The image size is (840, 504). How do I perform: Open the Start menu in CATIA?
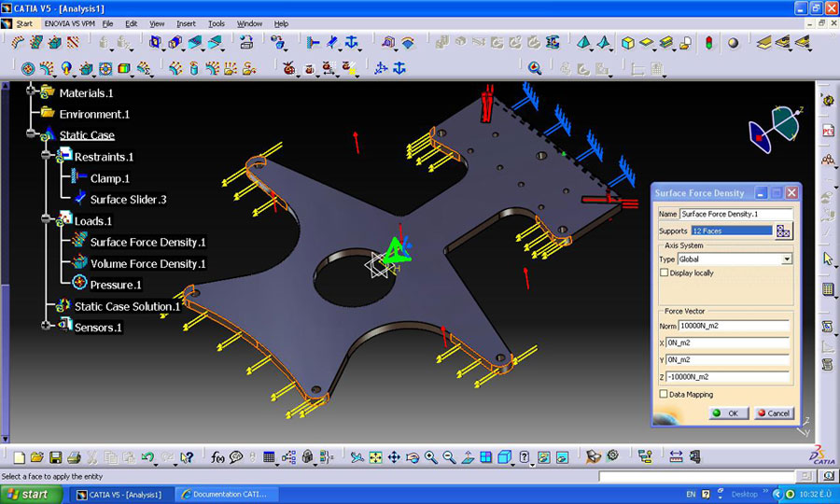coord(24,23)
